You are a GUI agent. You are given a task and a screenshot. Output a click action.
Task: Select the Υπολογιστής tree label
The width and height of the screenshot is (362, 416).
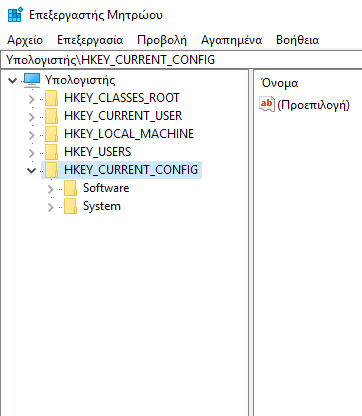[80, 80]
